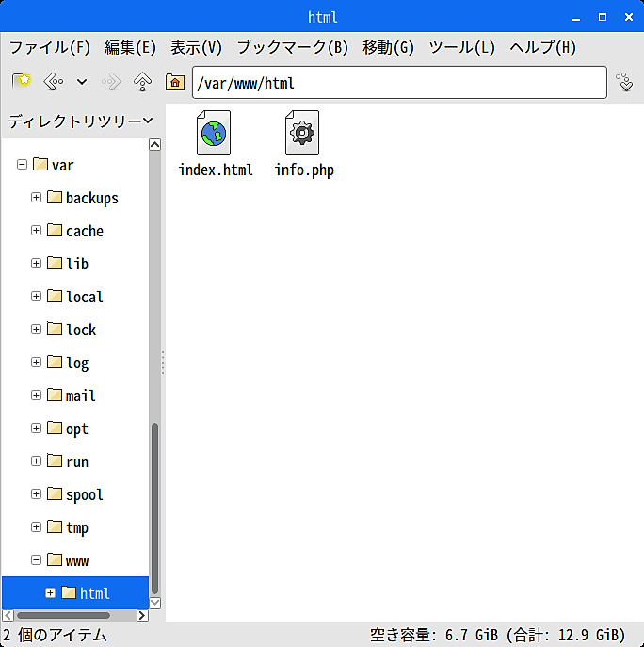
Task: Expand the spool tree node
Action: (37, 493)
